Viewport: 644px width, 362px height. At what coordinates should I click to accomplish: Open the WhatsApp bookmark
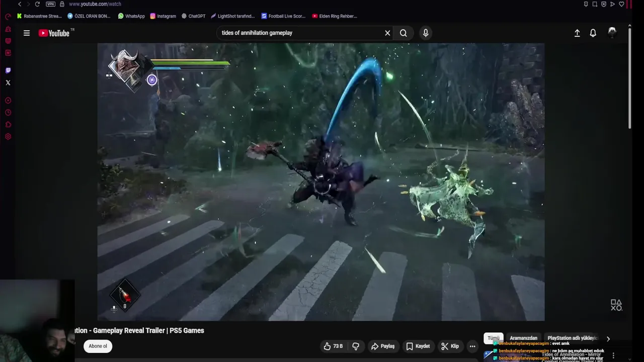[131, 16]
